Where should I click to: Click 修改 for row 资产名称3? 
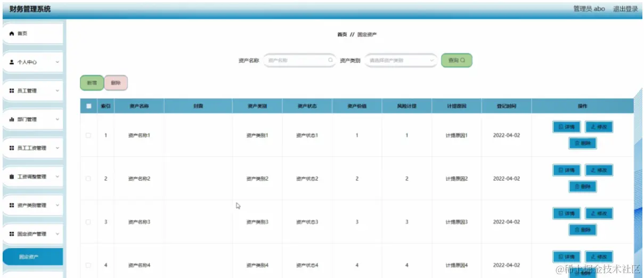pos(599,214)
